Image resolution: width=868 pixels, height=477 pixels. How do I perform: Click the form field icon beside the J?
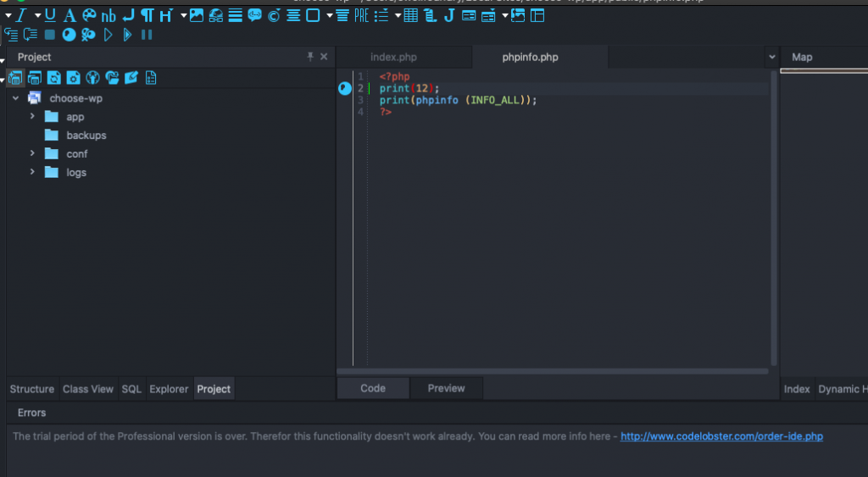[x=469, y=15]
